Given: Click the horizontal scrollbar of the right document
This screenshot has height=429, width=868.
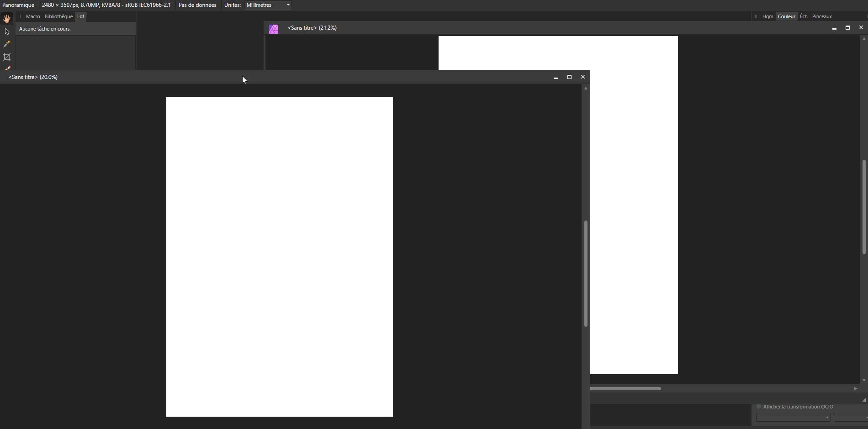Looking at the screenshot, I should coord(626,388).
